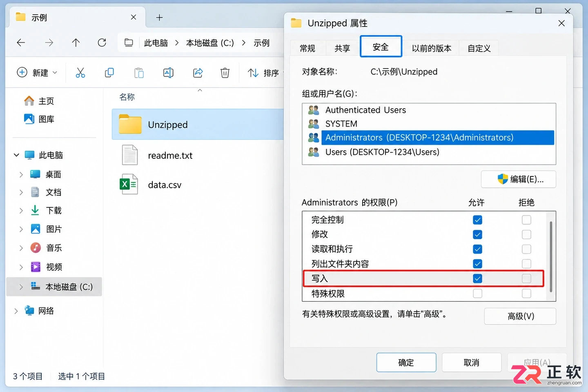Go forward with the right arrow

(x=49, y=42)
